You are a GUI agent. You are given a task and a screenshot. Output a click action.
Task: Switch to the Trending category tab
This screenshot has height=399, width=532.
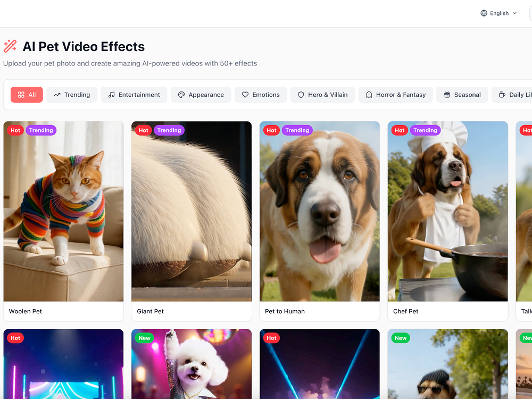click(x=72, y=95)
